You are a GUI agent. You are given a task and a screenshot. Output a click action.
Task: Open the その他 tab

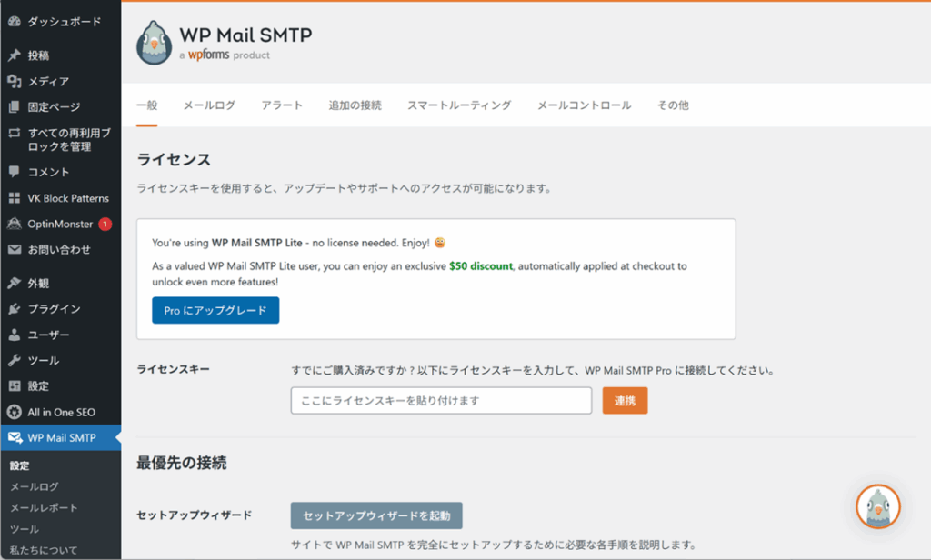coord(673,105)
